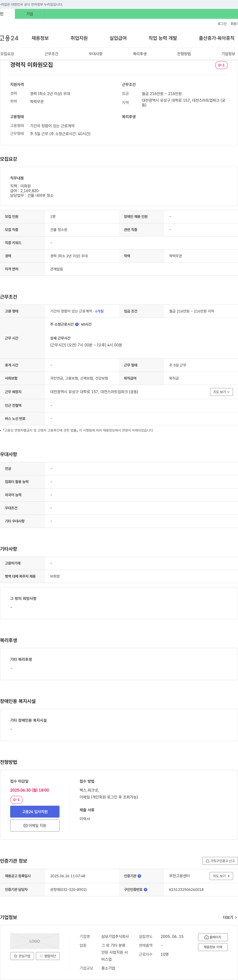The width and height of the screenshot is (238, 980).
Task: Open the 주 소정근로시간 help icon
Action: pyautogui.click(x=77, y=325)
